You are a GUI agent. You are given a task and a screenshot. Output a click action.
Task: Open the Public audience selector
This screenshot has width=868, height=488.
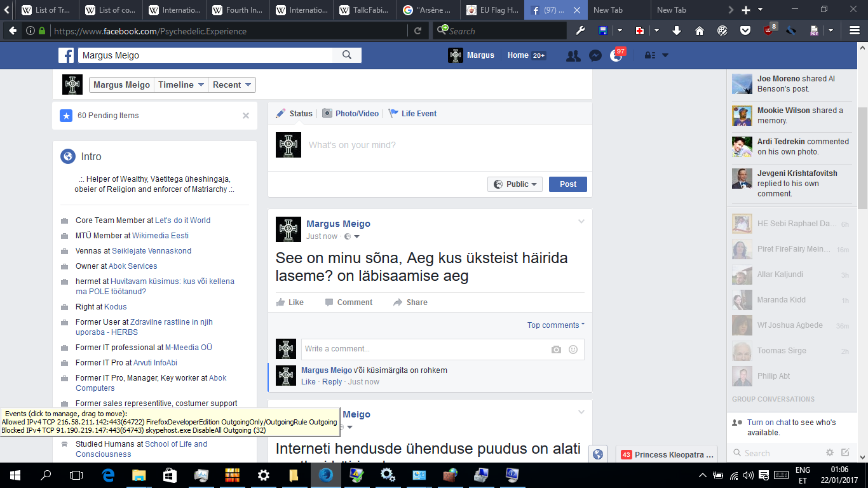click(515, 184)
